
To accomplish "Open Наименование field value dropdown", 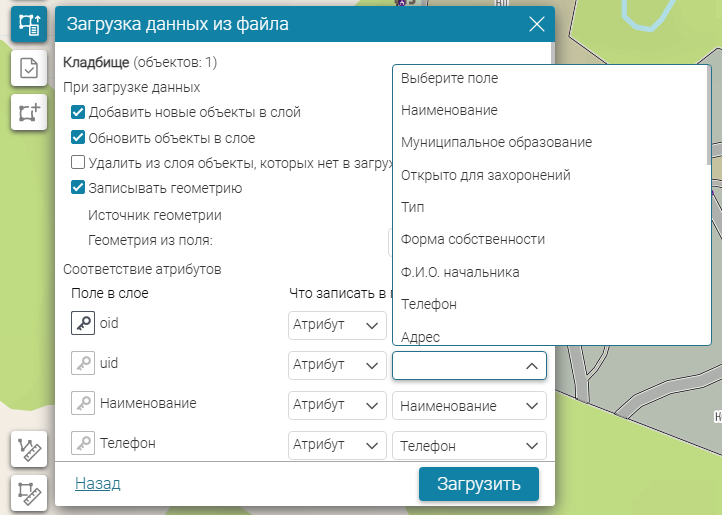I will pyautogui.click(x=469, y=405).
